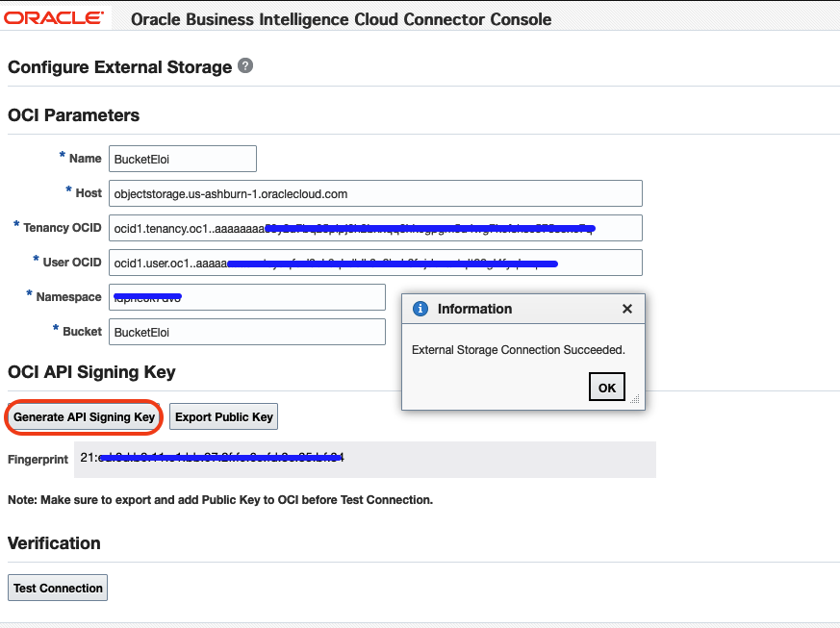Click the Fingerprint value box
This screenshot has height=628, width=840.
pos(366,459)
